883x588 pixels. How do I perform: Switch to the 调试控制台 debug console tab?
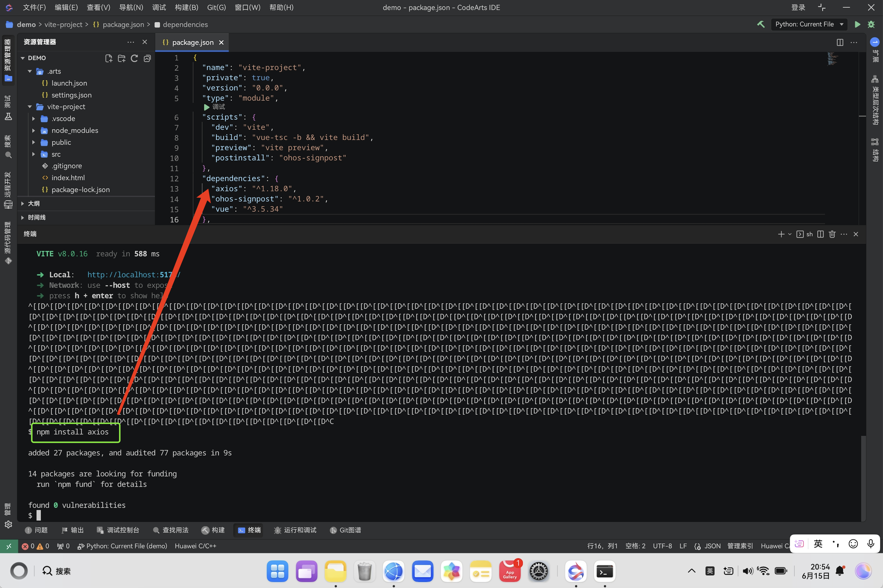pos(118,530)
